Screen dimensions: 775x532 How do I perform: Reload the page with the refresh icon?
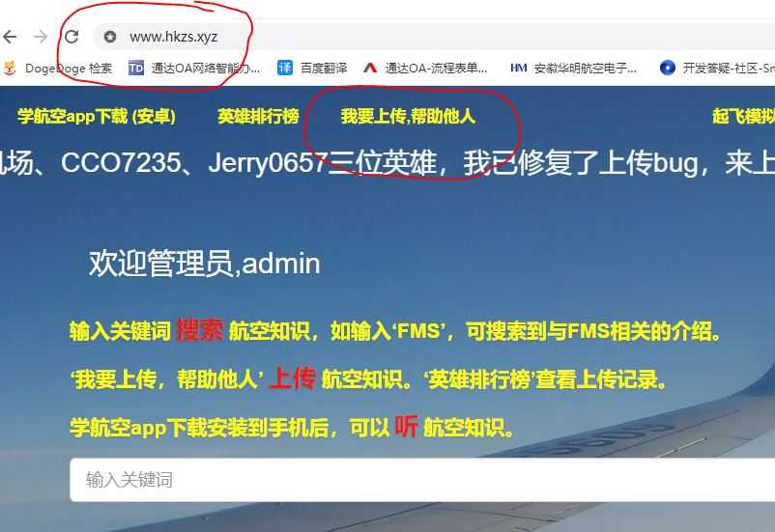click(72, 37)
